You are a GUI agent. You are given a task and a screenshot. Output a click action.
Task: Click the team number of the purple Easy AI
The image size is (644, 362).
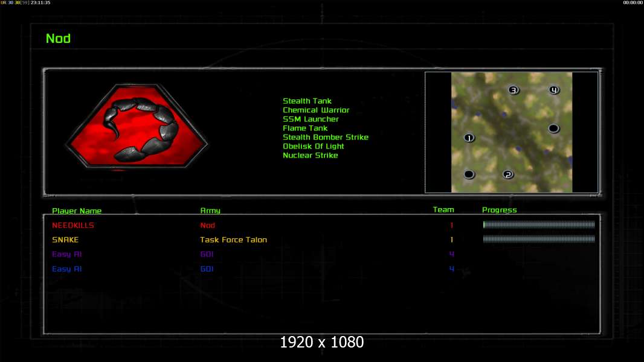pos(451,254)
